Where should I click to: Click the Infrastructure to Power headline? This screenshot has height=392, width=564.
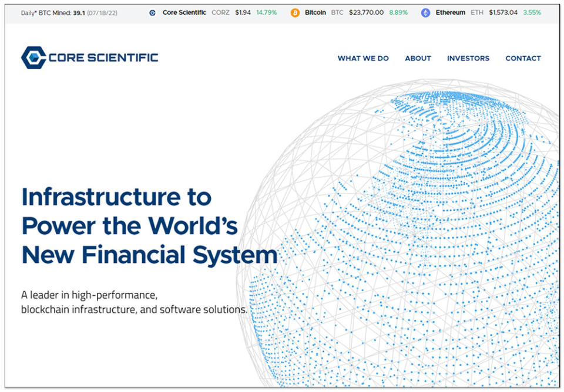pos(149,226)
